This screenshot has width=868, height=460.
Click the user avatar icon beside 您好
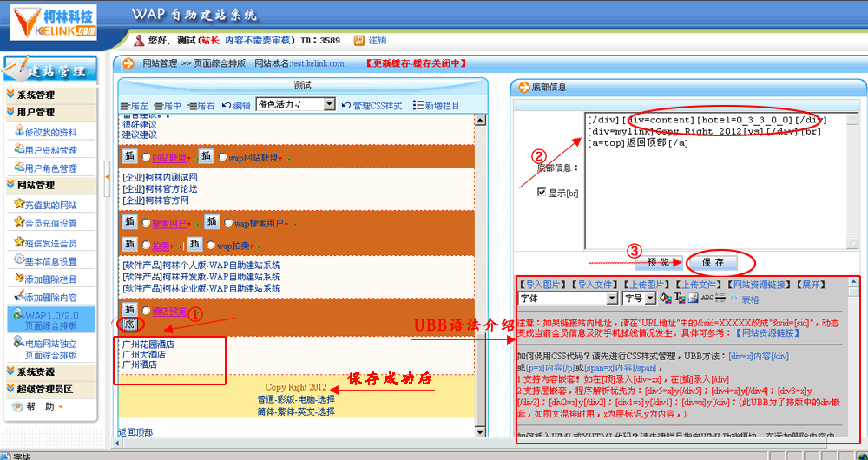pos(140,40)
